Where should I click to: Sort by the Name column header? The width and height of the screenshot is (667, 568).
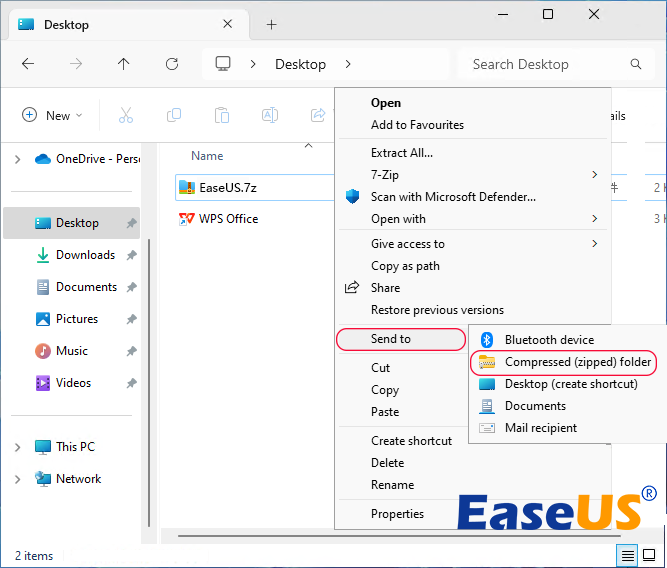(x=207, y=156)
